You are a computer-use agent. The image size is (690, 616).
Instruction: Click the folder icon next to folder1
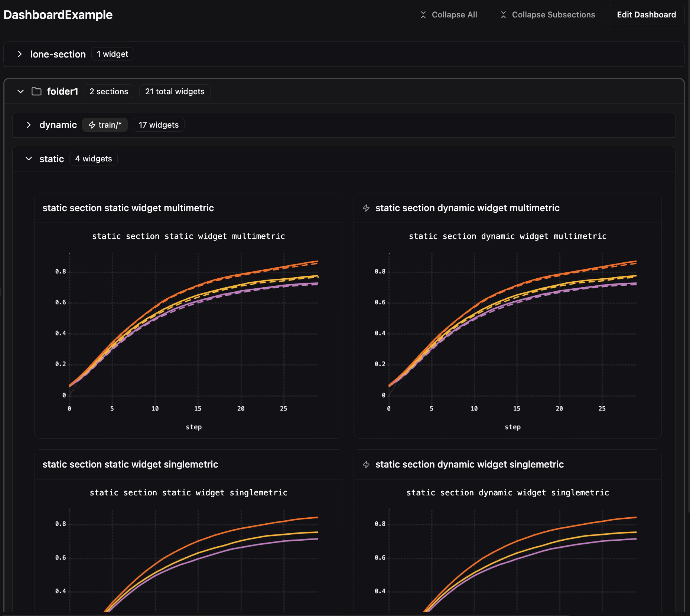coord(36,91)
